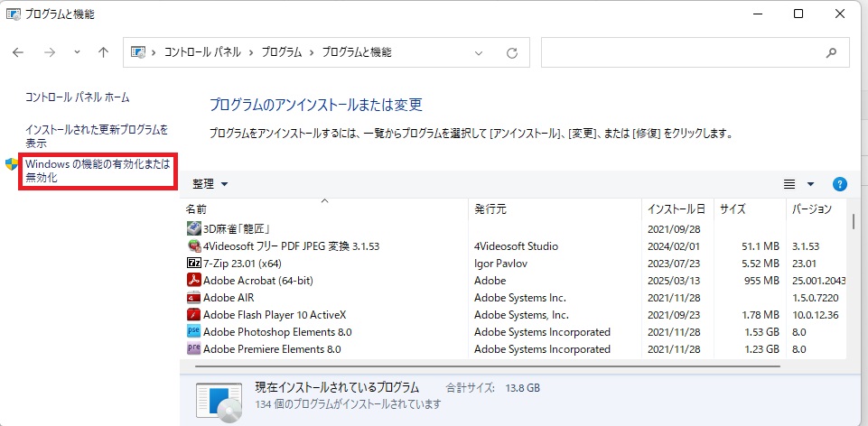Screen dimensions: 868x426
Task: Click publisher Igor Pavlov
Action: point(500,264)
